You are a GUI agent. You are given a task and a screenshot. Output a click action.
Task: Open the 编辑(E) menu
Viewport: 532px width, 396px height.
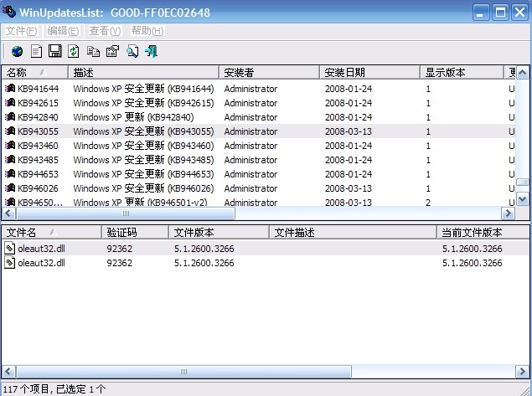[63, 31]
